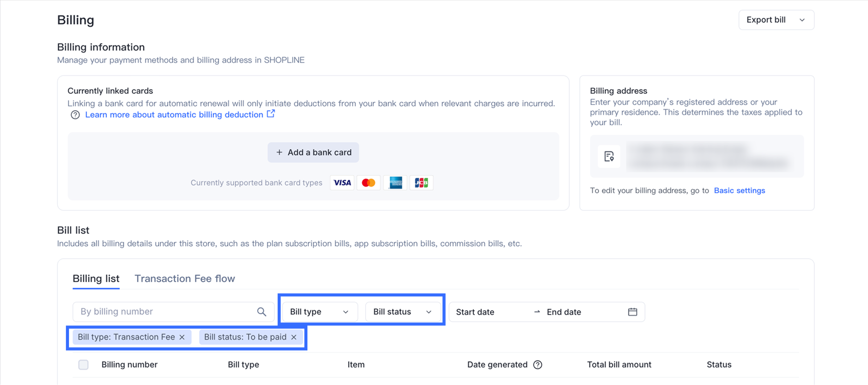Image resolution: width=868 pixels, height=385 pixels.
Task: Click the external link icon beside Learn more
Action: (x=271, y=114)
